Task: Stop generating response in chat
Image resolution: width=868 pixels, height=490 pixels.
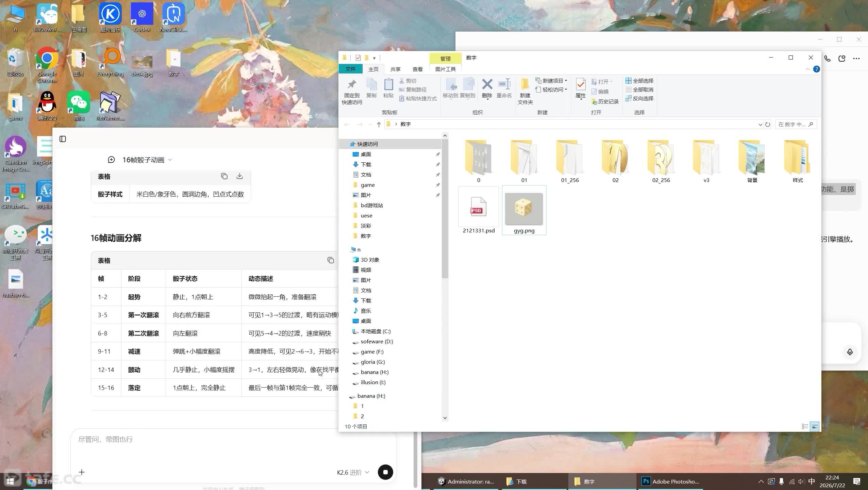Action: point(385,472)
